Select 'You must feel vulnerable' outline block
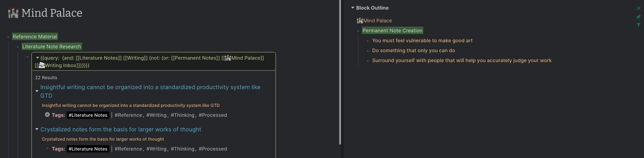This screenshot has width=644, height=158. [x=422, y=40]
